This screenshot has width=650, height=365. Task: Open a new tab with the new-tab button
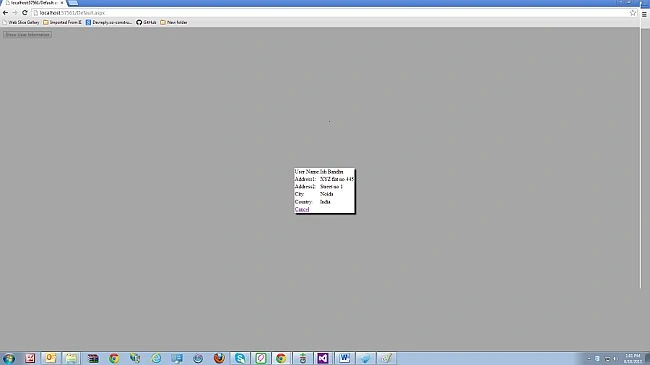click(x=73, y=3)
